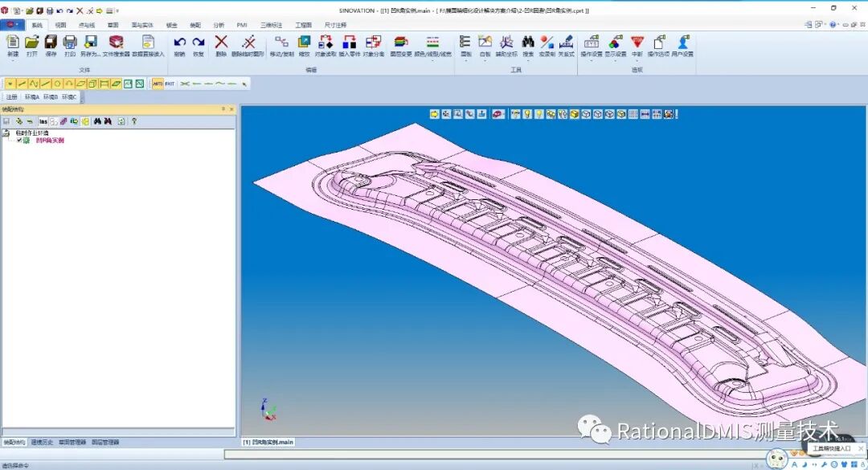Screen dimensions: 868x470
Task: Toggle the second lightbulb visibility icon in view toolbar
Action: tap(539, 114)
